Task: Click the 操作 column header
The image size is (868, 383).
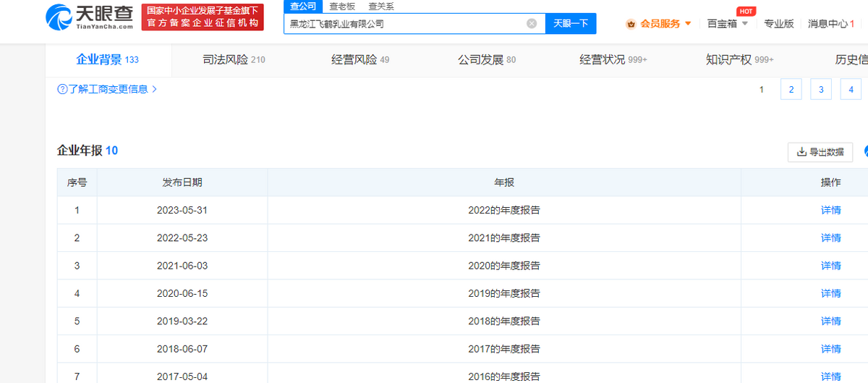Action: pos(830,182)
